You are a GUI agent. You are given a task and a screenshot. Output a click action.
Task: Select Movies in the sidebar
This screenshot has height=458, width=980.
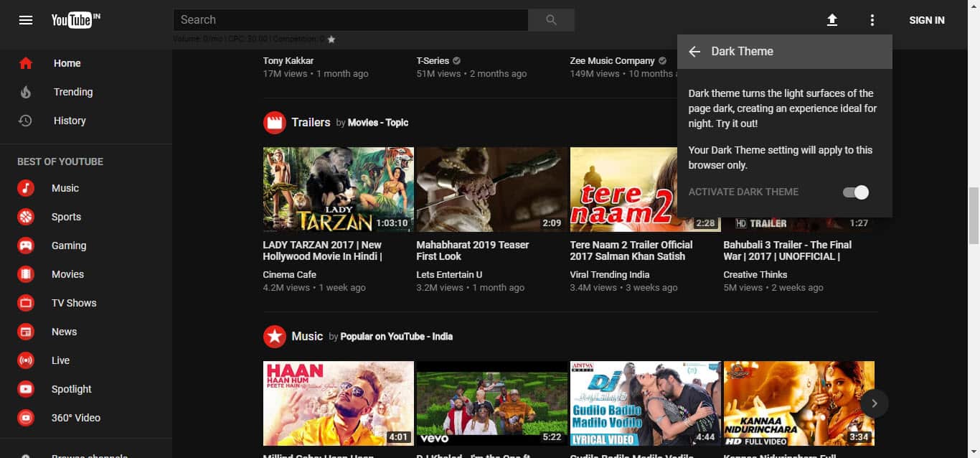tap(86, 274)
